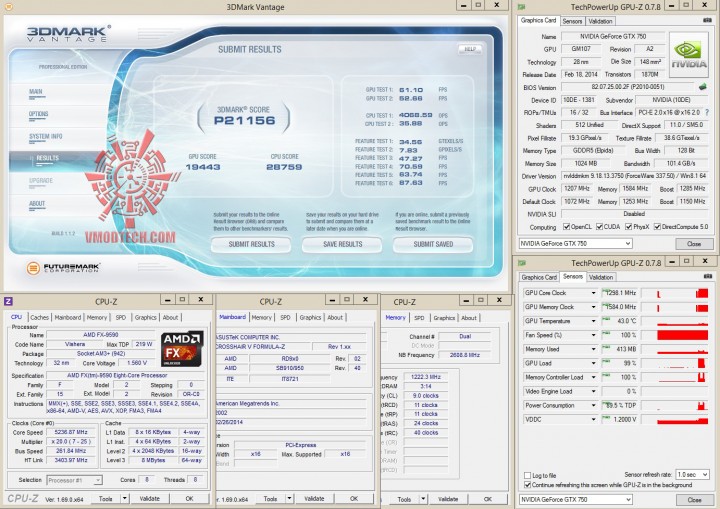This screenshot has width=720, height=509.
Task: Click the BIOS save chip icon in GPU-Z
Action: (x=702, y=87)
